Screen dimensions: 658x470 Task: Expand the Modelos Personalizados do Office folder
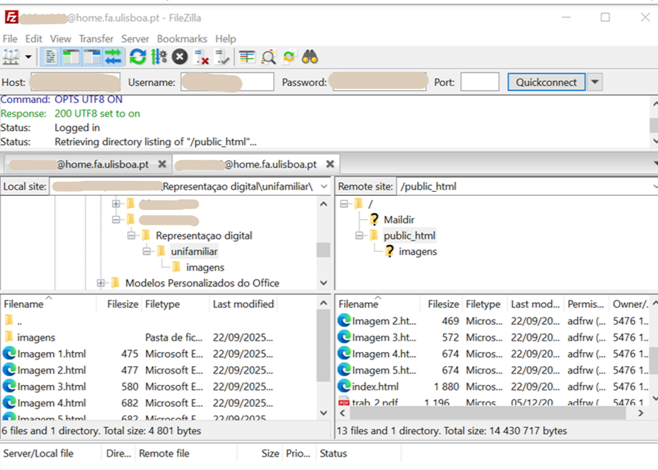[x=101, y=283]
